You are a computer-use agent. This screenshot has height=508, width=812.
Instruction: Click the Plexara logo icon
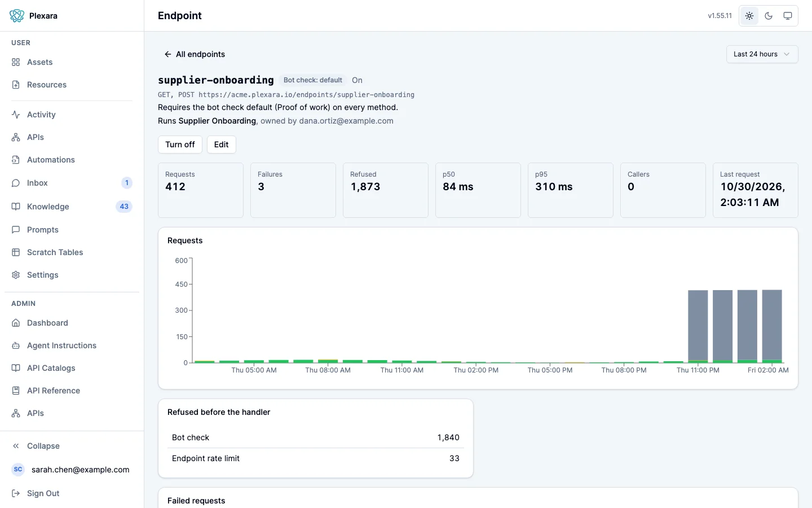coord(17,16)
